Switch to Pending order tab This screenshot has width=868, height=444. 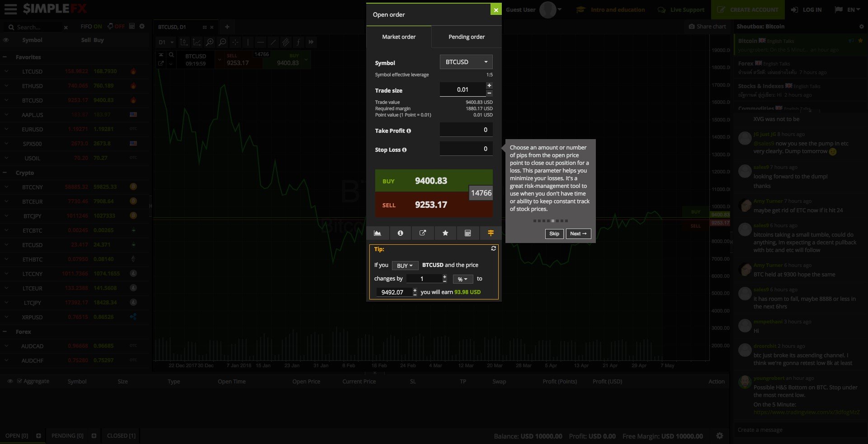[467, 37]
